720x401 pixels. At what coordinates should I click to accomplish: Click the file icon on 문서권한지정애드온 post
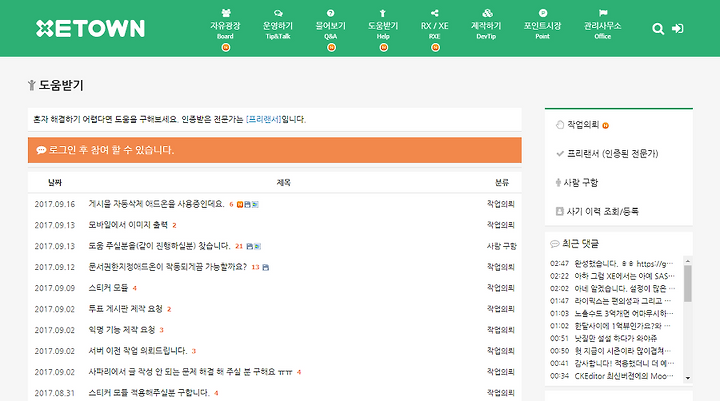click(x=266, y=267)
